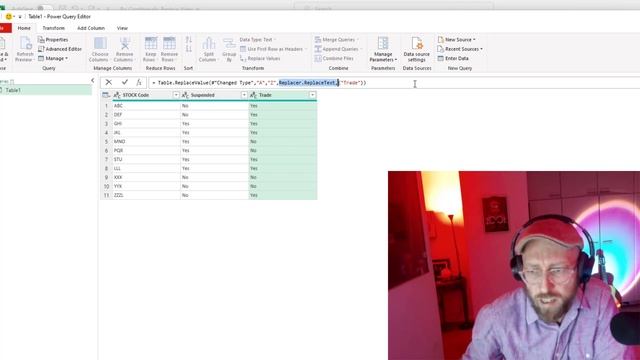
Task: Click Combine Files
Action: coord(334,58)
